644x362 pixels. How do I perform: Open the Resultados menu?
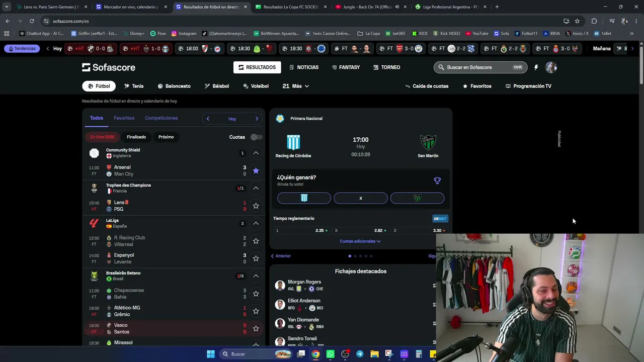[x=257, y=67]
